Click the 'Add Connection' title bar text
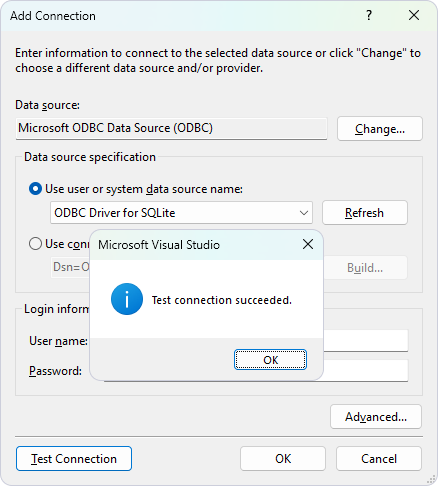Image resolution: width=438 pixels, height=486 pixels. pyautogui.click(x=53, y=16)
